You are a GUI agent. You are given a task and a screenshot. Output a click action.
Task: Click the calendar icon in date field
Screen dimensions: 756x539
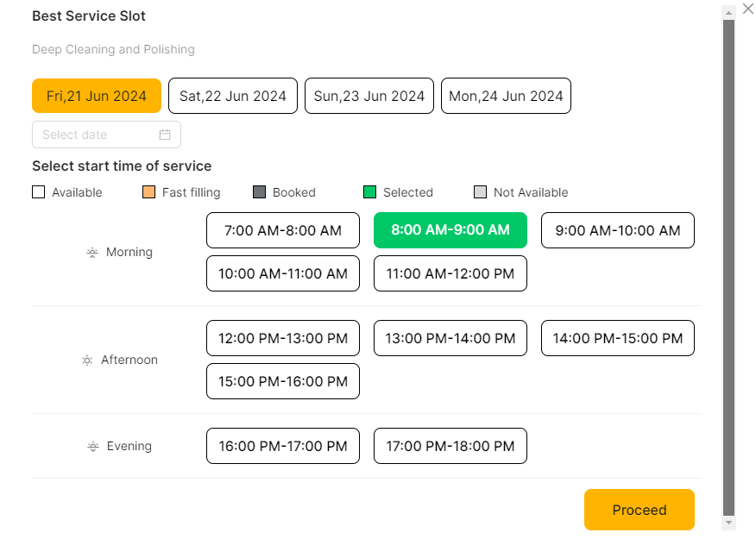coord(165,135)
